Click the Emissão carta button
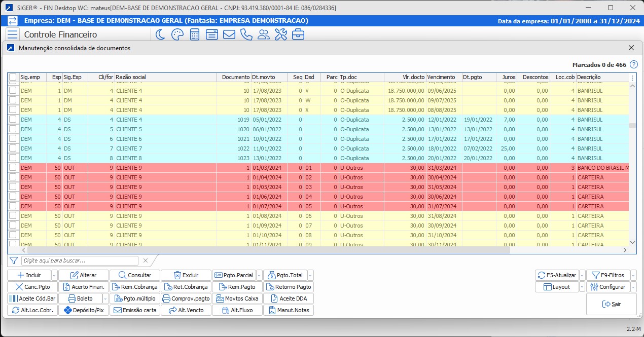This screenshot has width=644, height=337. click(x=135, y=310)
